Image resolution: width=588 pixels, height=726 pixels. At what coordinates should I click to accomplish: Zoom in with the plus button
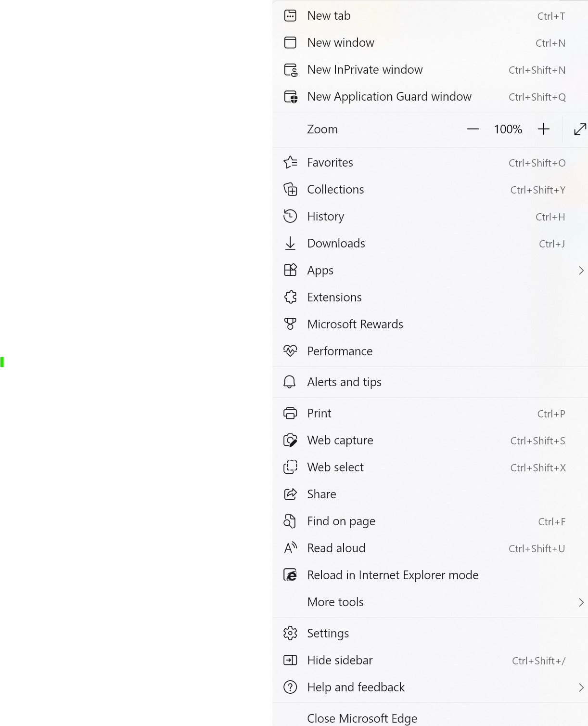pyautogui.click(x=543, y=129)
